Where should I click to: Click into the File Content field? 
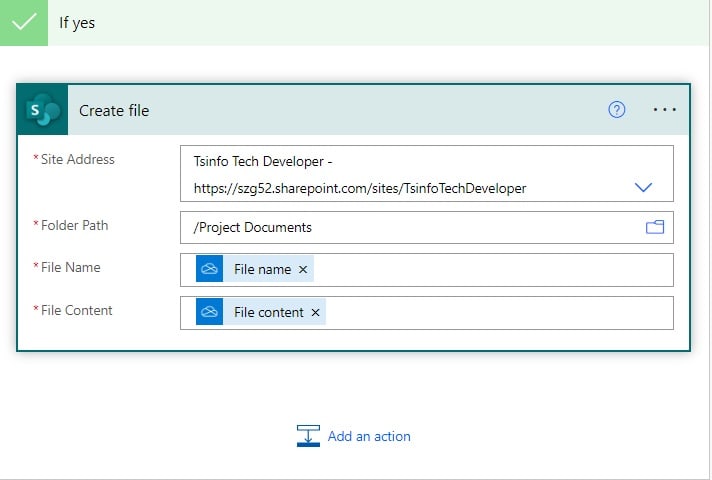click(x=426, y=313)
